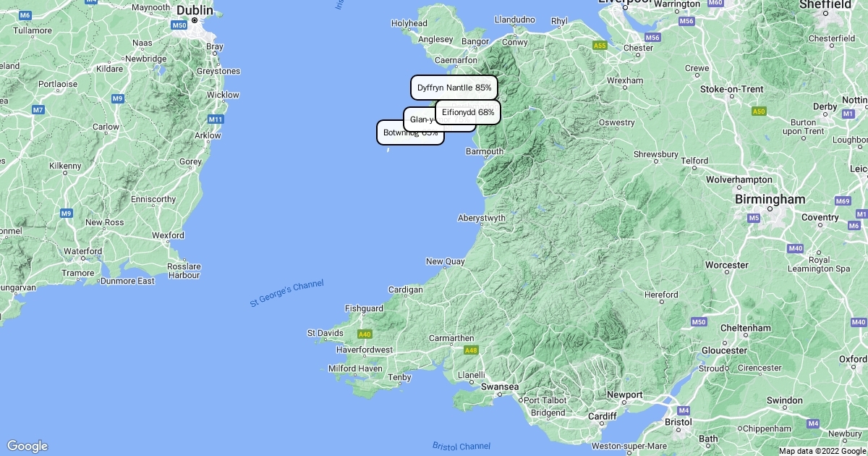Click the Barmouth town label
This screenshot has width=868, height=456.
point(484,151)
